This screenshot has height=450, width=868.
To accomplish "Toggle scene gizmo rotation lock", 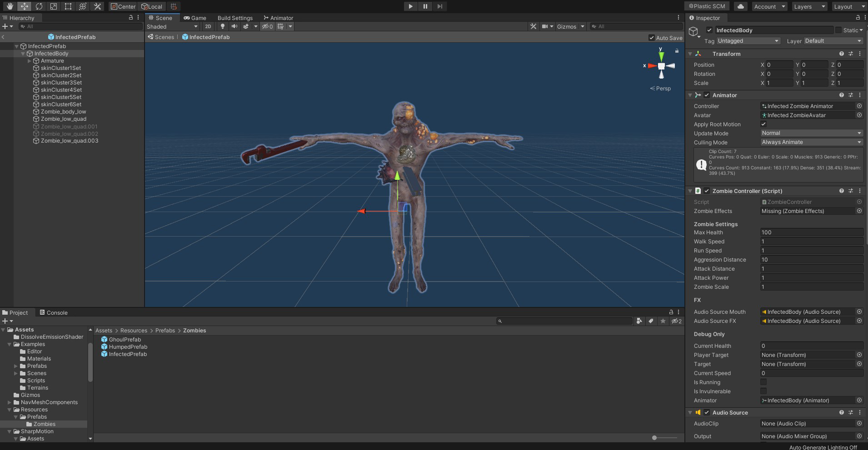I will tap(677, 51).
